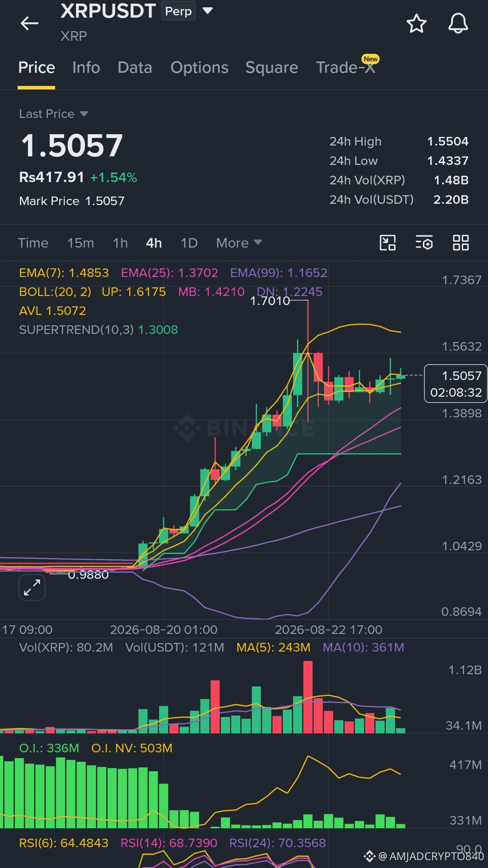The width and height of the screenshot is (488, 868).
Task: Select the 4h interval
Action: click(154, 243)
